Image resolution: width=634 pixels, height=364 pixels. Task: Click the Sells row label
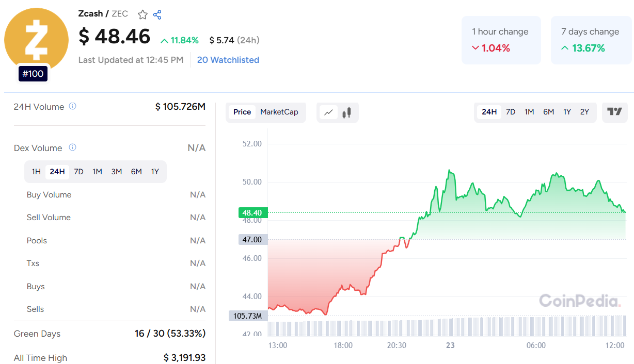click(35, 309)
